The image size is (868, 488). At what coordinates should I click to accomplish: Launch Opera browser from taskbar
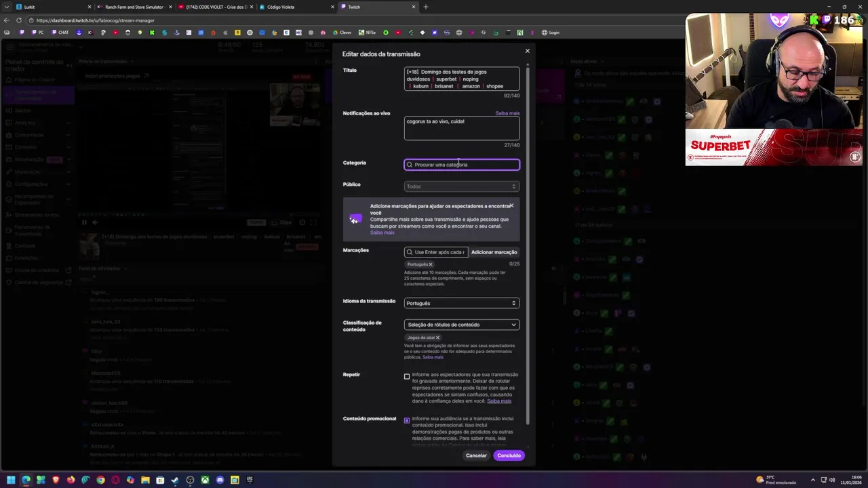[x=115, y=480]
